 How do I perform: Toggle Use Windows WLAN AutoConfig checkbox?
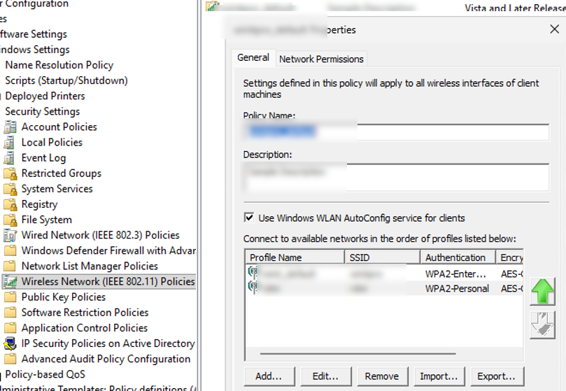coord(249,217)
